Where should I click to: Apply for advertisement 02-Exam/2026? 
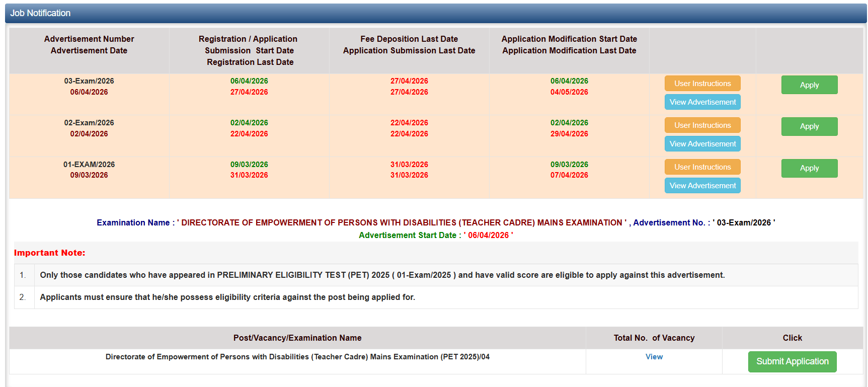tap(809, 126)
